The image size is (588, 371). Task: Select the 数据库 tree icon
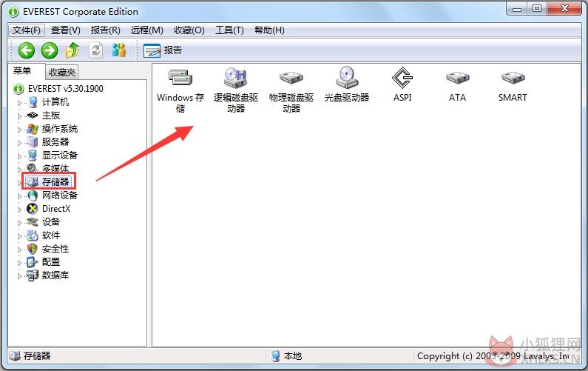point(33,275)
